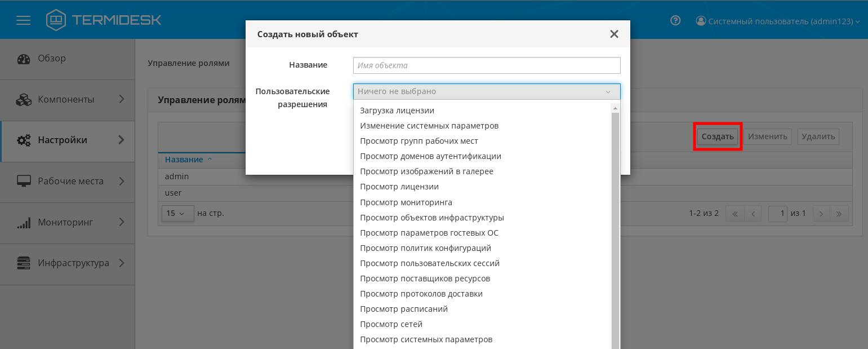Click the permissions list scrollbar up arrow
This screenshot has width=868, height=349.
coord(615,108)
